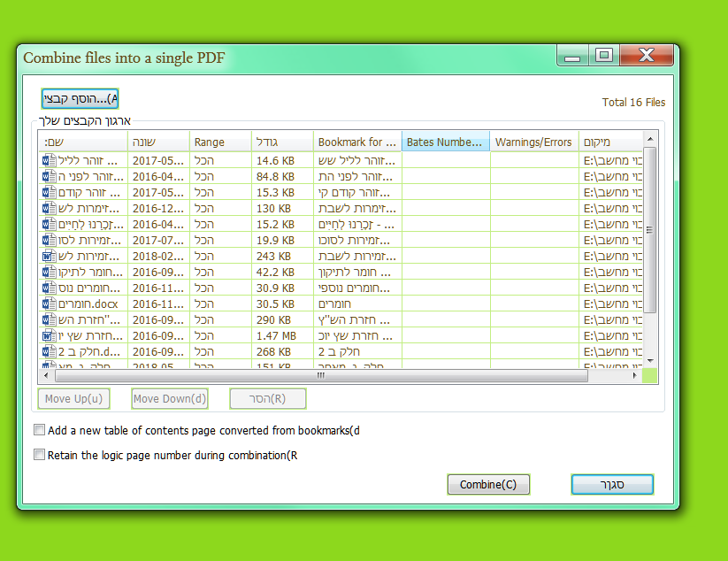Screen dimensions: 728x561
Task: Click the Range column header
Action: pos(220,142)
